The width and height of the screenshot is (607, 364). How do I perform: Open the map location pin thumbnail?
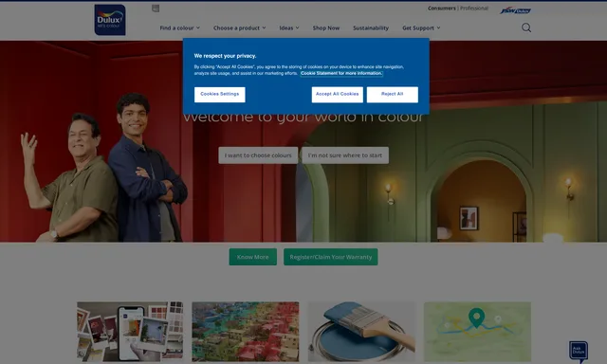(477, 332)
